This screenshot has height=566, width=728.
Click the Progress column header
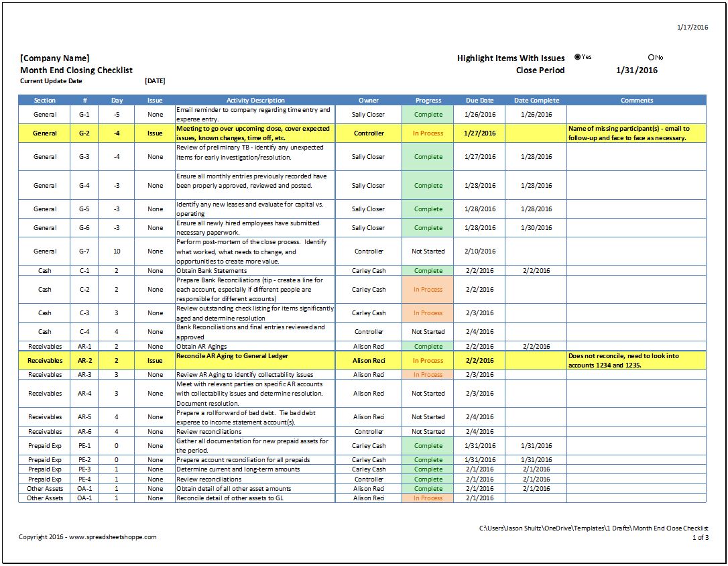click(x=428, y=101)
